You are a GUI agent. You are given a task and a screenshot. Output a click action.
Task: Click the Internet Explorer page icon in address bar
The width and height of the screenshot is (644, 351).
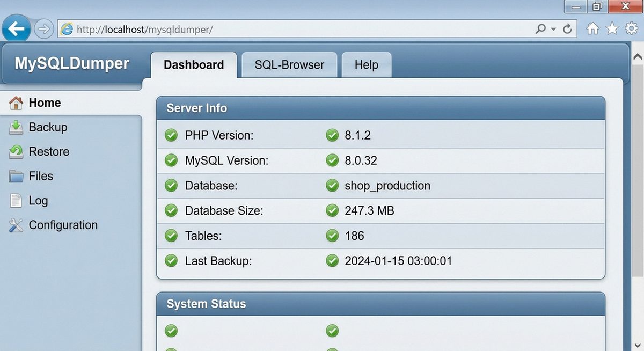point(67,29)
